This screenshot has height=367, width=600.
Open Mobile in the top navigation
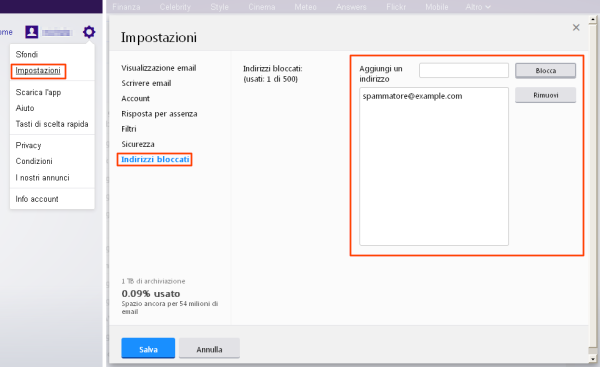(x=437, y=7)
